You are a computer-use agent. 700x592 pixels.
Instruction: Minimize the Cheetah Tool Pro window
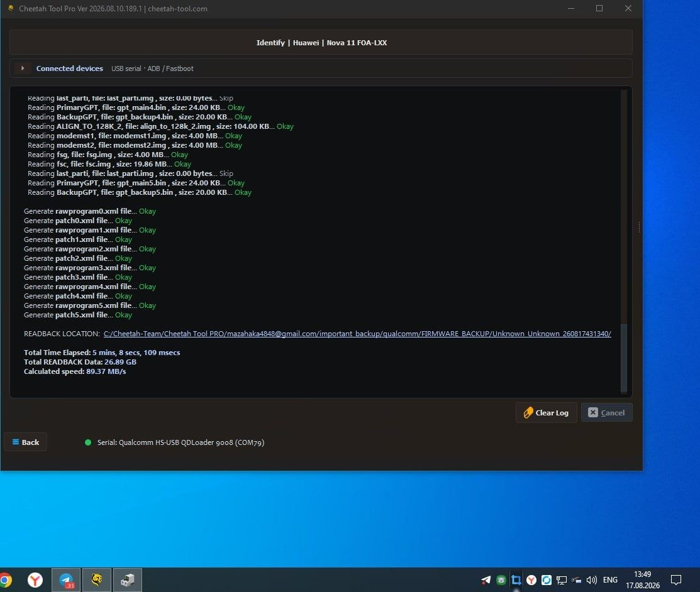tap(571, 8)
